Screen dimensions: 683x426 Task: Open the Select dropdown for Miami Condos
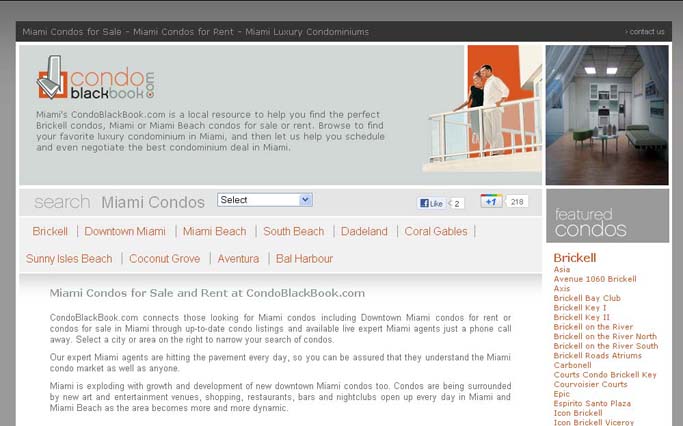click(x=264, y=200)
